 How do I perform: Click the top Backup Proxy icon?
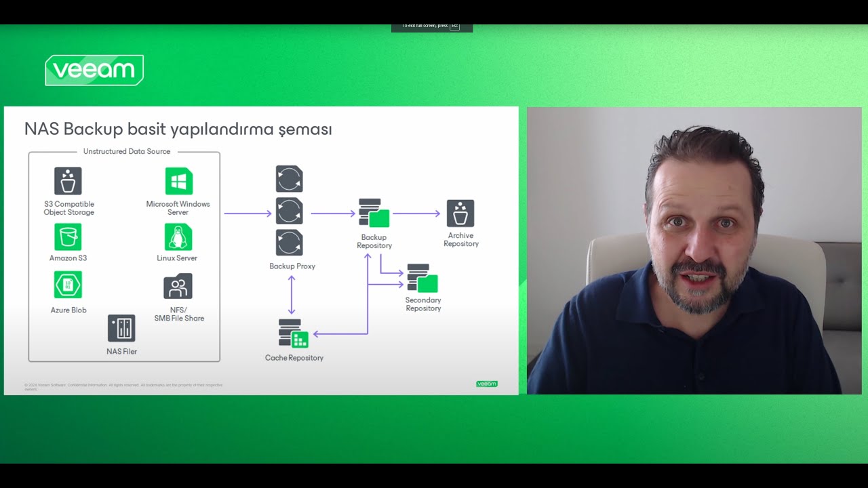[x=290, y=179]
